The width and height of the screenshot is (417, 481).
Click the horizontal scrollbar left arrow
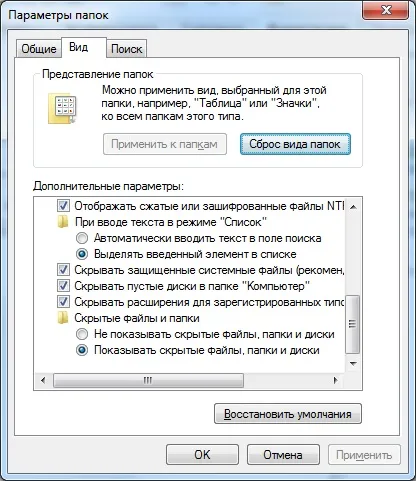tap(43, 380)
